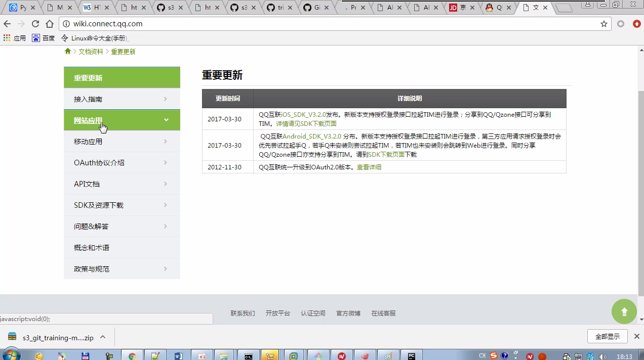The width and height of the screenshot is (644, 360).
Task: Switch to the first Py tab
Action: [x=23, y=8]
